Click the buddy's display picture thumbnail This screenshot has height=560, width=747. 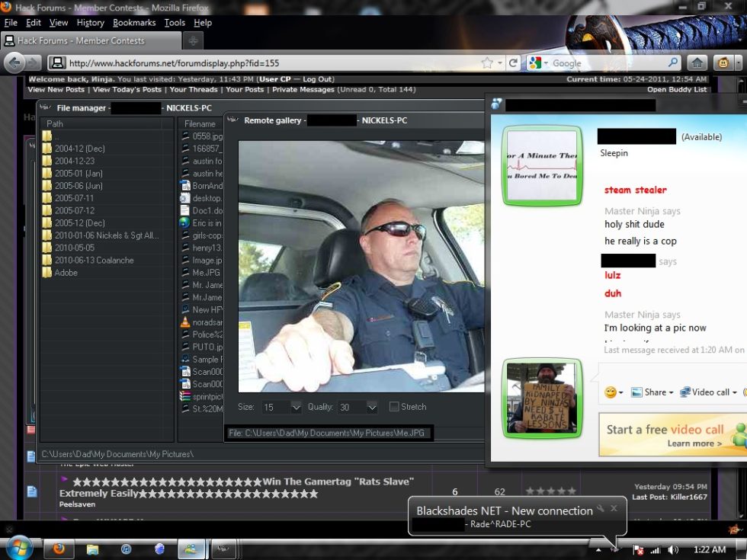[541, 166]
